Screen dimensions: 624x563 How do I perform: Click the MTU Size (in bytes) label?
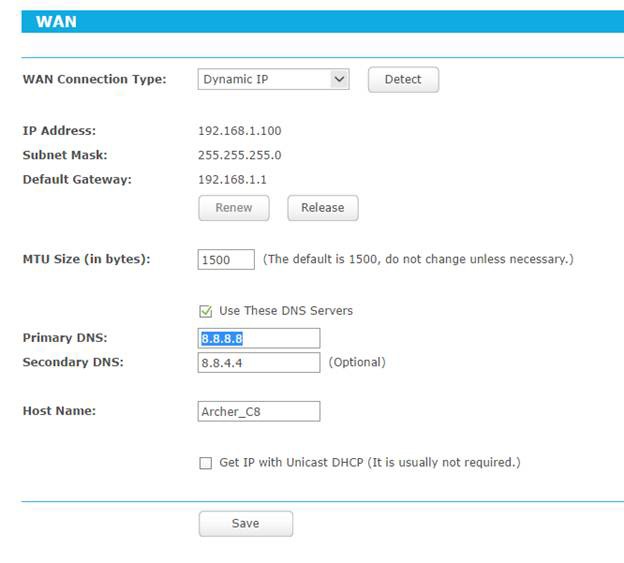[x=87, y=259]
